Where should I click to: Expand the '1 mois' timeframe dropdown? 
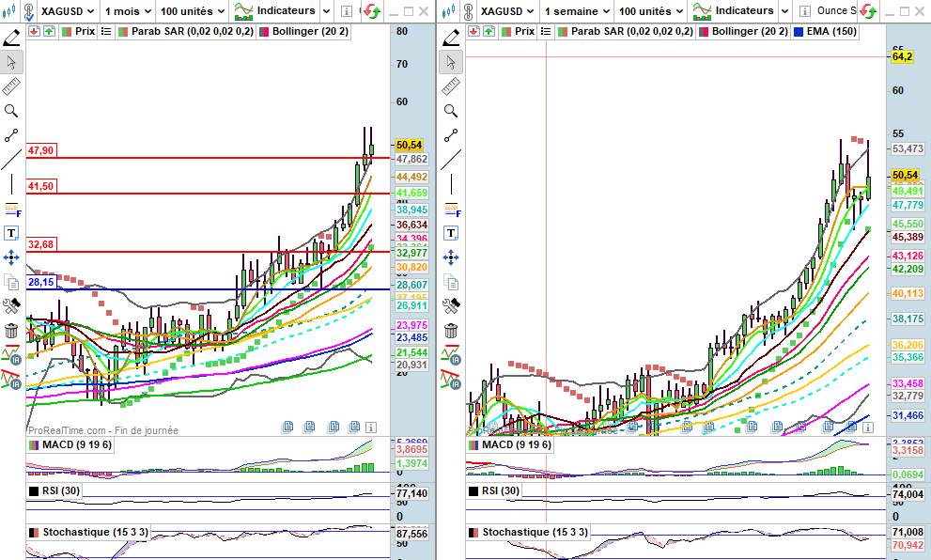pos(125,11)
